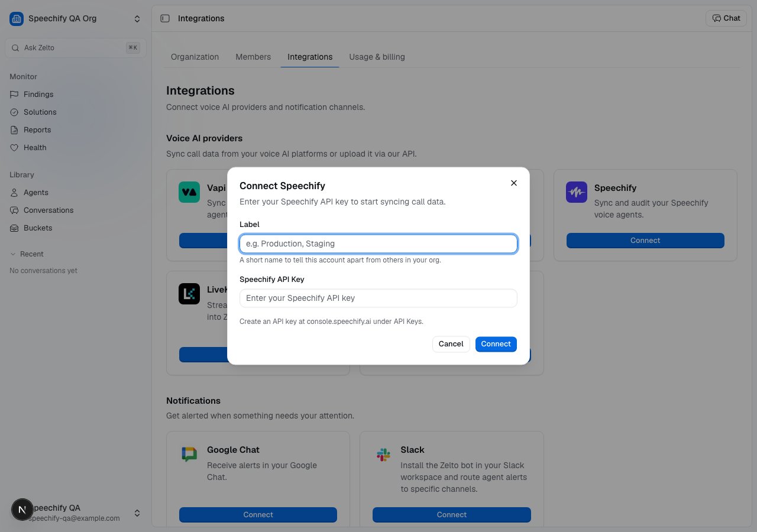This screenshot has width=757, height=532.
Task: Click the Buckets icon in sidebar
Action: (x=14, y=228)
